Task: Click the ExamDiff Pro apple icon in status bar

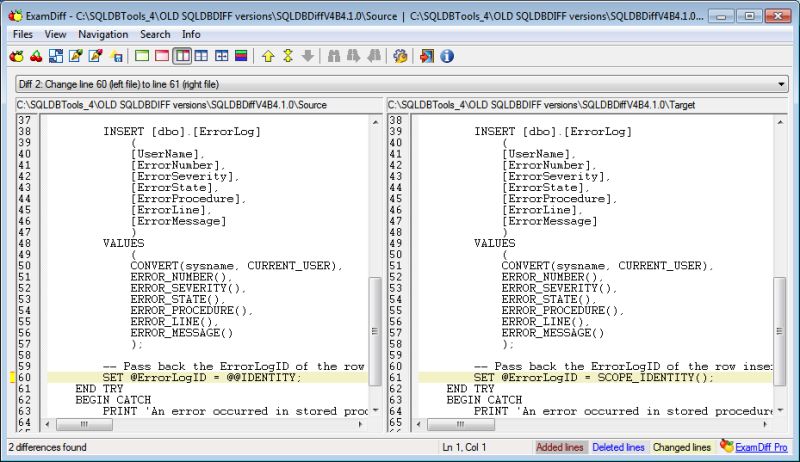Action: click(727, 446)
